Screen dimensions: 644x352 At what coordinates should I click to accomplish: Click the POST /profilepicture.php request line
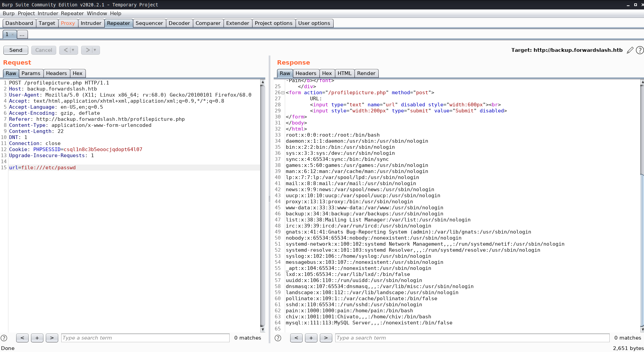(59, 83)
